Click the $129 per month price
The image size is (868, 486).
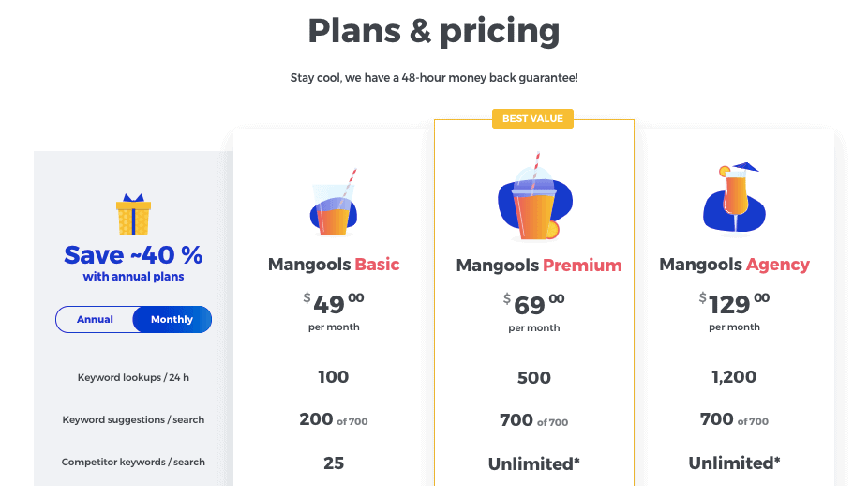[x=734, y=303]
